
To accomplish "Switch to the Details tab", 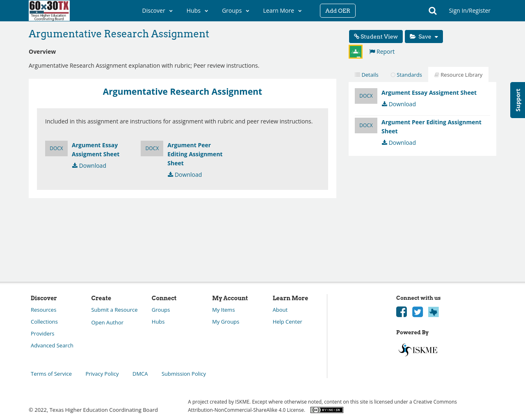I will (366, 75).
